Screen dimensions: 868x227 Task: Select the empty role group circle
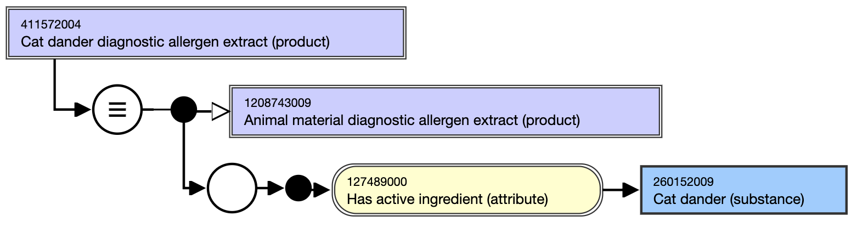click(232, 188)
